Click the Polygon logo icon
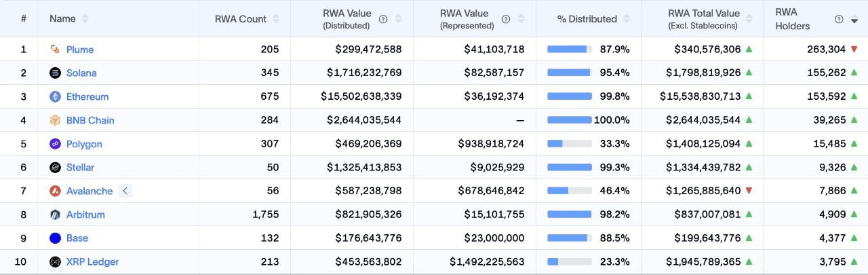 tap(55, 144)
